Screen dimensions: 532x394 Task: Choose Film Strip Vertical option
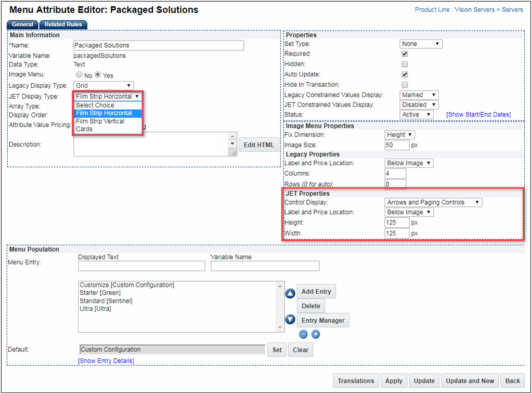coord(100,121)
